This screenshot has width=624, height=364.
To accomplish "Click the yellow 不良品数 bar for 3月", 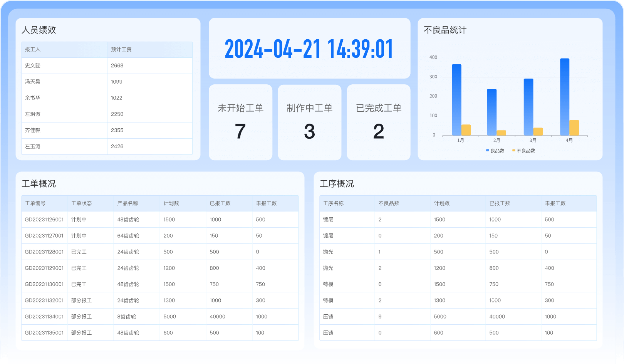I will coord(538,132).
